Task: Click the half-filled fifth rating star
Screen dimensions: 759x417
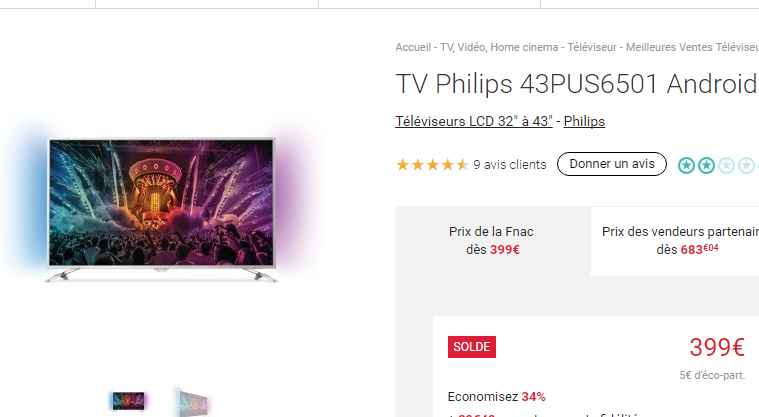Action: coord(462,165)
